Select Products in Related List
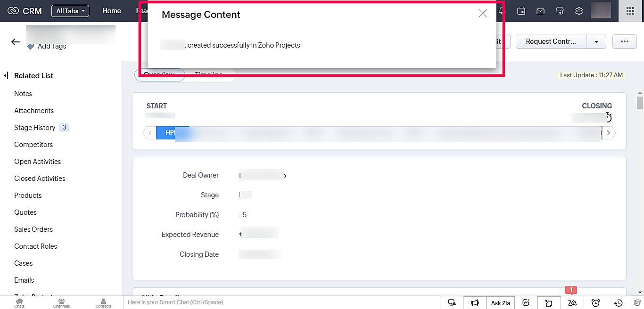This screenshot has width=644, height=309. [28, 195]
